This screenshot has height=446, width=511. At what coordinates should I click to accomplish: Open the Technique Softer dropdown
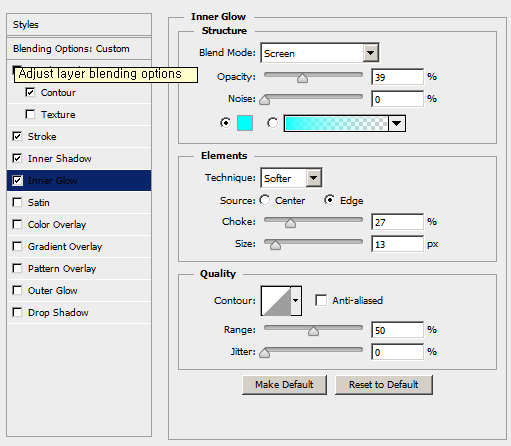[291, 178]
